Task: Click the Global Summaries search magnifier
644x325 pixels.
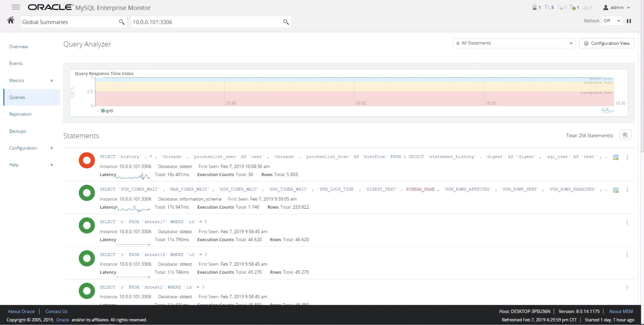Action: point(121,22)
